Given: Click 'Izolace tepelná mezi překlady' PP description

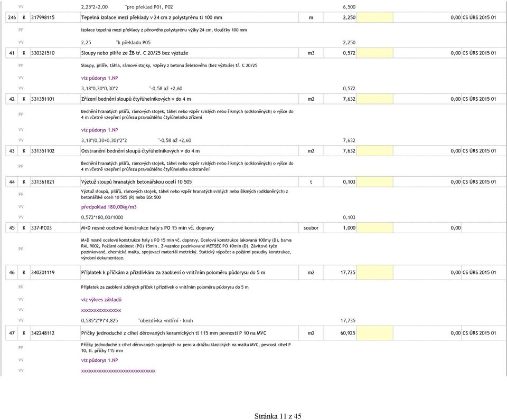Looking at the screenshot, I should click(x=164, y=30).
